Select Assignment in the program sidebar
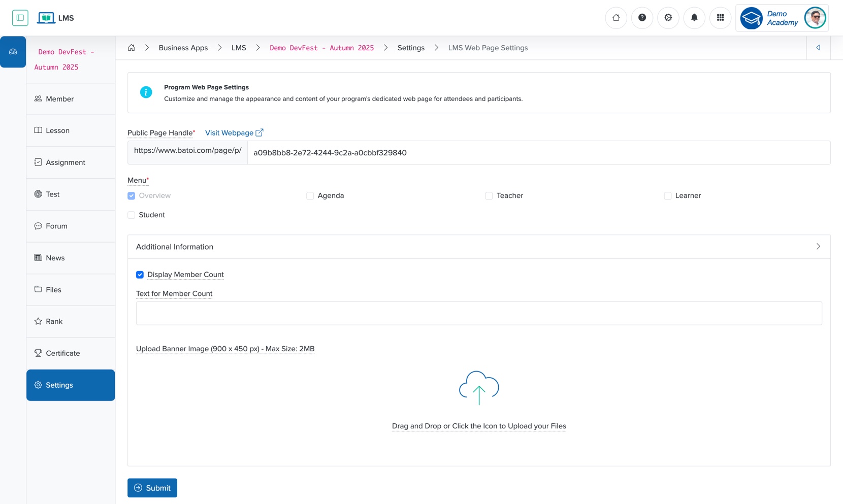Viewport: 843px width, 504px height. click(x=65, y=162)
